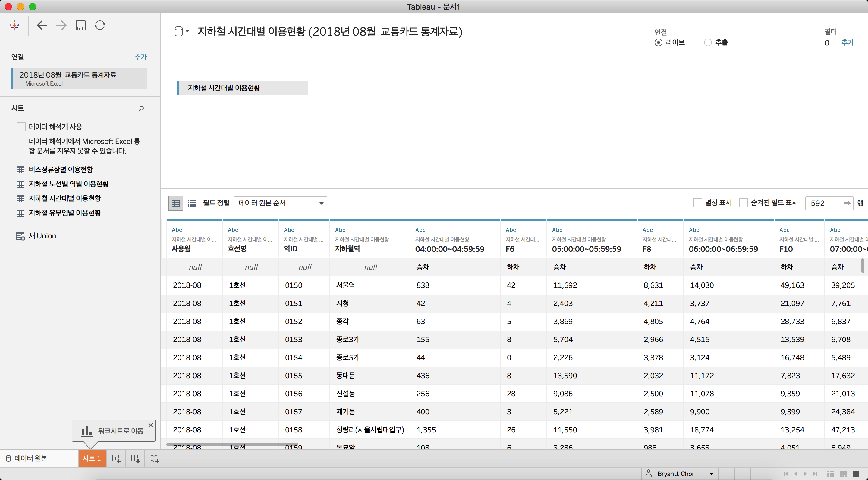The height and width of the screenshot is (480, 868).
Task: Click the new worksheet icon
Action: coord(116,458)
